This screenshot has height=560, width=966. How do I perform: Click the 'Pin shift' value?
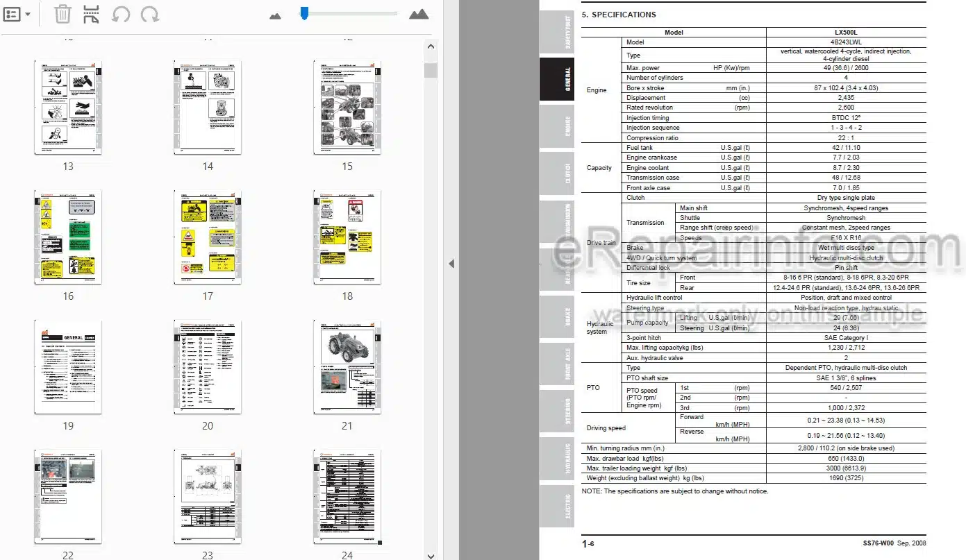click(846, 268)
